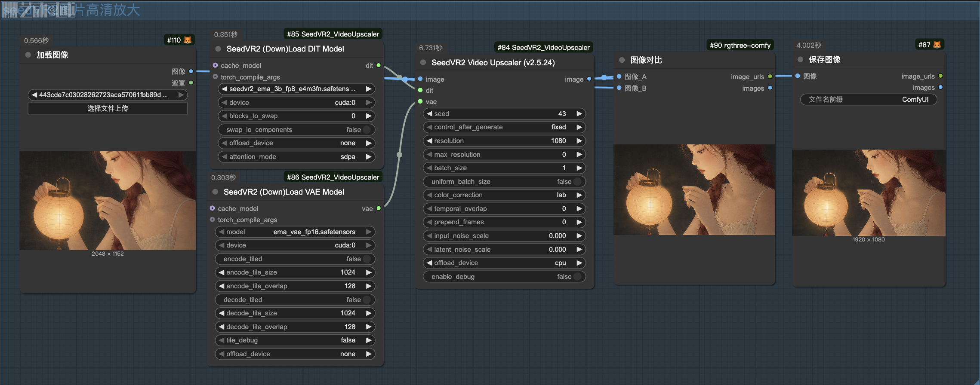The height and width of the screenshot is (385, 980).
Task: Click the input_noise_scale 0.000 field
Action: click(504, 236)
